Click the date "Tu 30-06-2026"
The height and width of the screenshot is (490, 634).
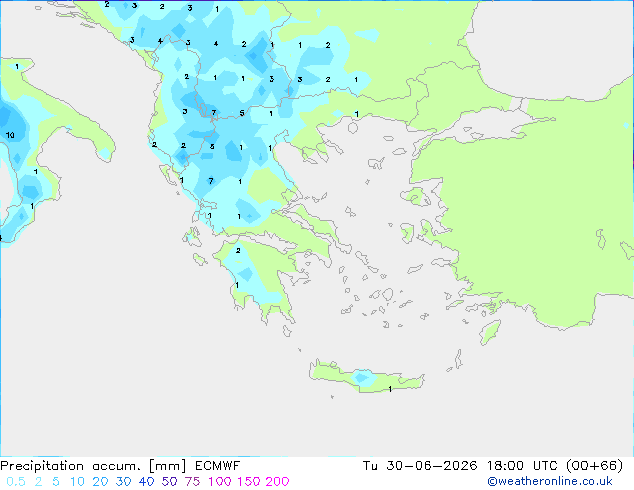pos(420,466)
